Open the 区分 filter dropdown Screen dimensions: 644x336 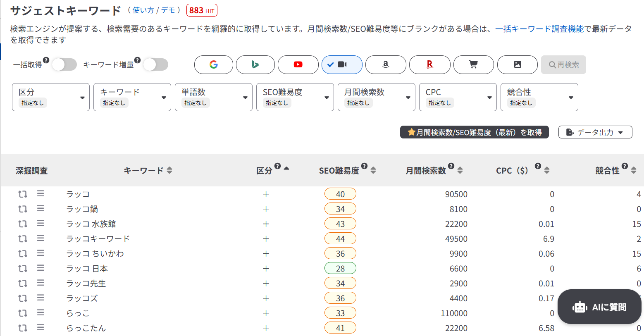coord(51,97)
